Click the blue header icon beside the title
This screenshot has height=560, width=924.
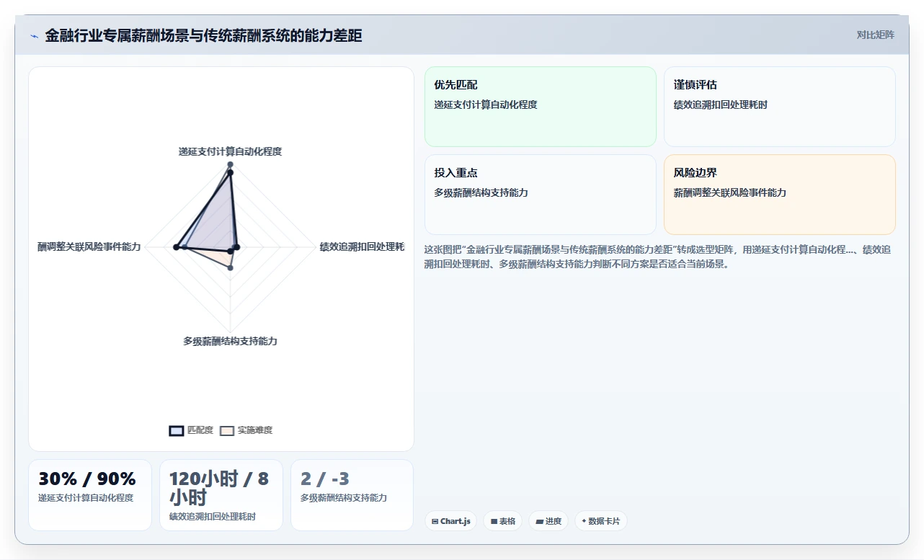click(34, 36)
